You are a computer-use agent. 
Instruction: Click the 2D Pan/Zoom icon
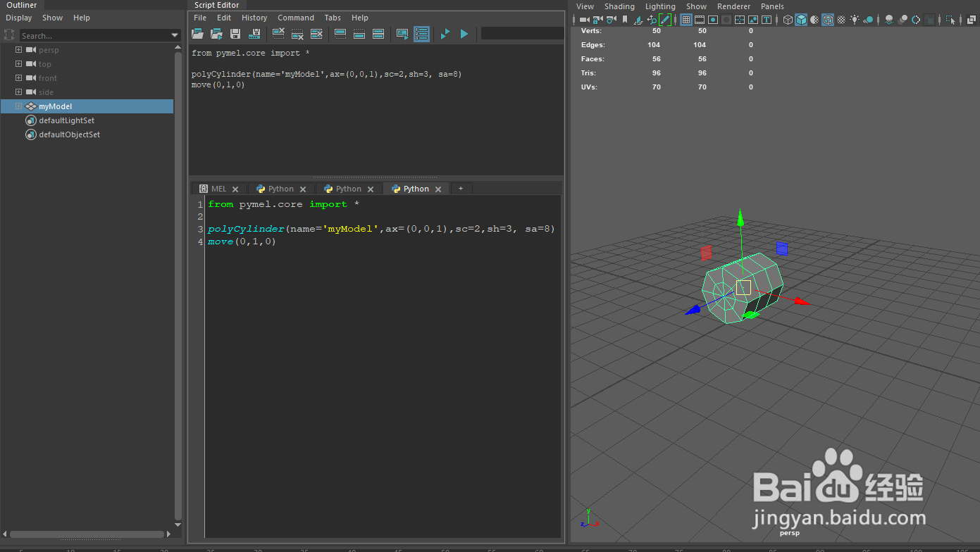(652, 20)
